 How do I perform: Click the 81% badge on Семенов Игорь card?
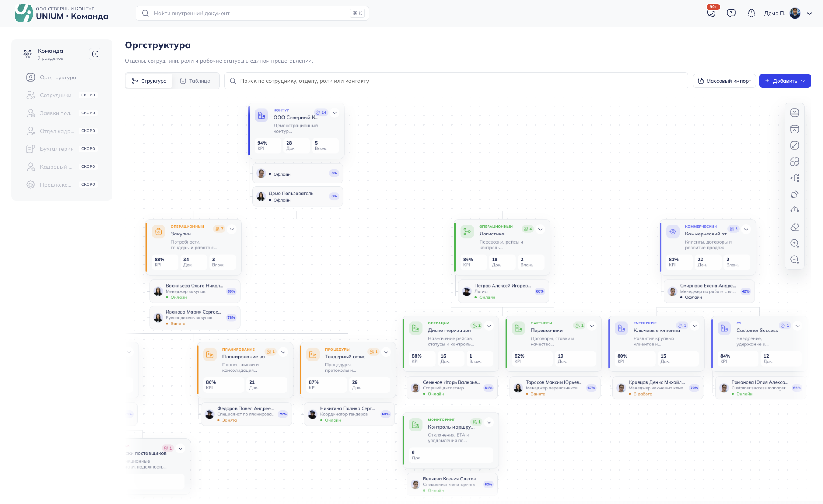(488, 388)
